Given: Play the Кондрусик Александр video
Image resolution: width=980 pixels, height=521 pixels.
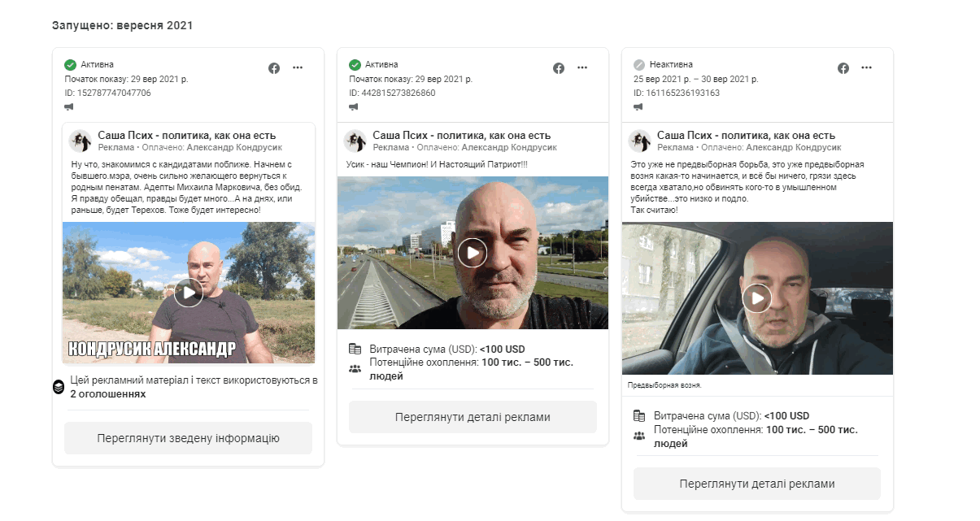Looking at the screenshot, I should coord(188,293).
